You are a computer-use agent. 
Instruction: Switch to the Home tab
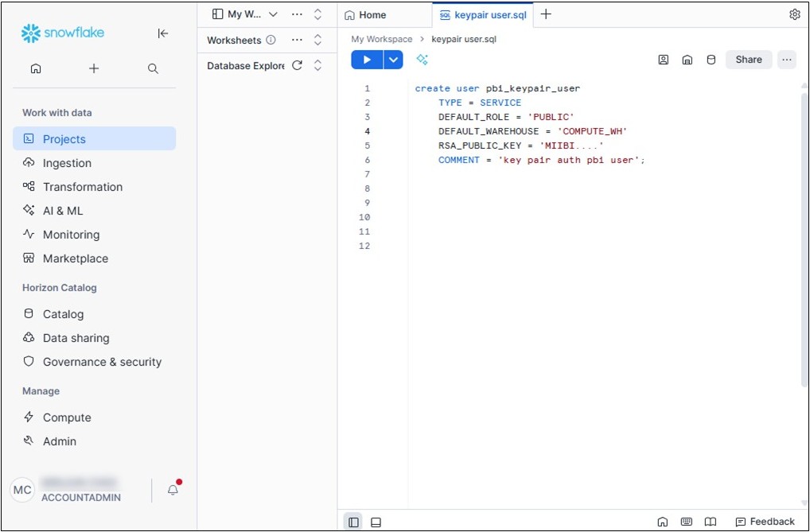point(366,14)
